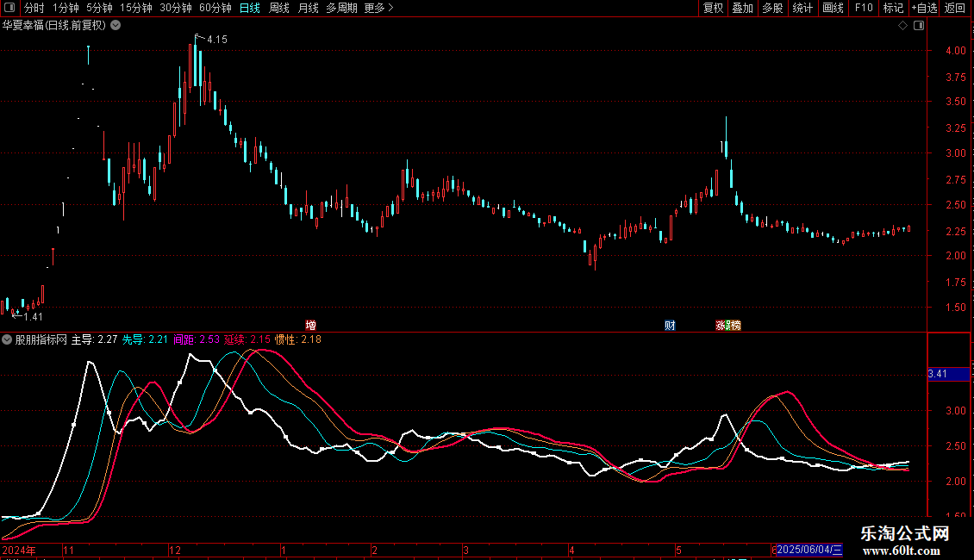
Task: Switch to 周线 weekly chart
Action: 279,8
